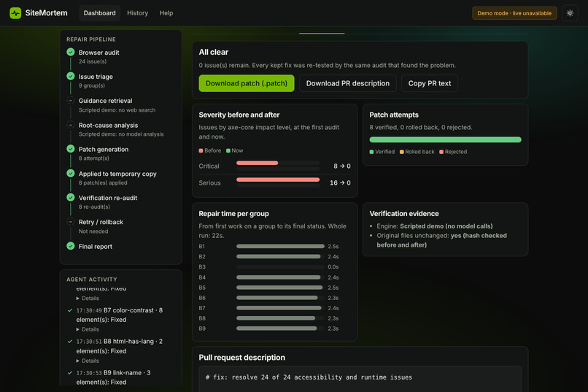Click Download PR description button
Image resolution: width=588 pixels, height=392 pixels.
348,83
